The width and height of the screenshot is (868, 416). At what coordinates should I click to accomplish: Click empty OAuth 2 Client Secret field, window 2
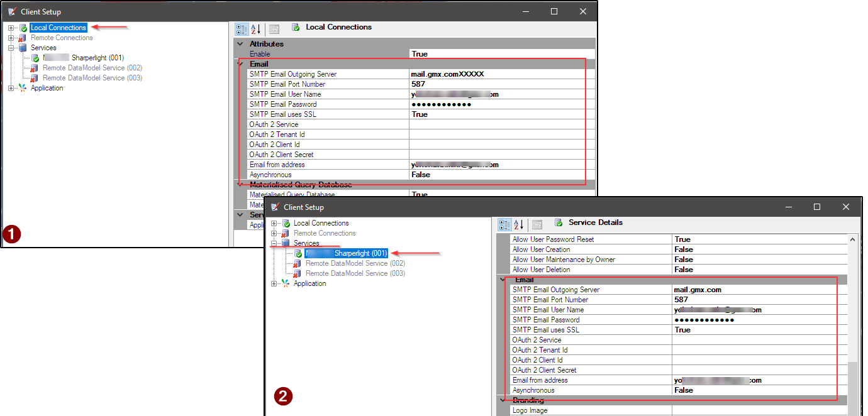pyautogui.click(x=759, y=370)
